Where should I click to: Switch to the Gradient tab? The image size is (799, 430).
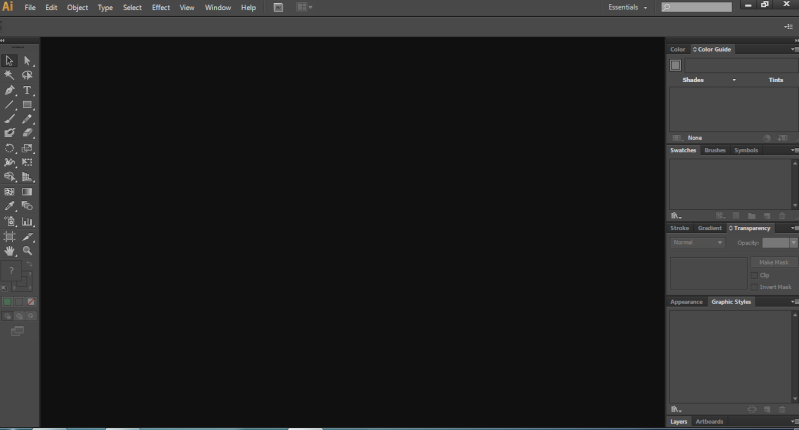coord(710,228)
